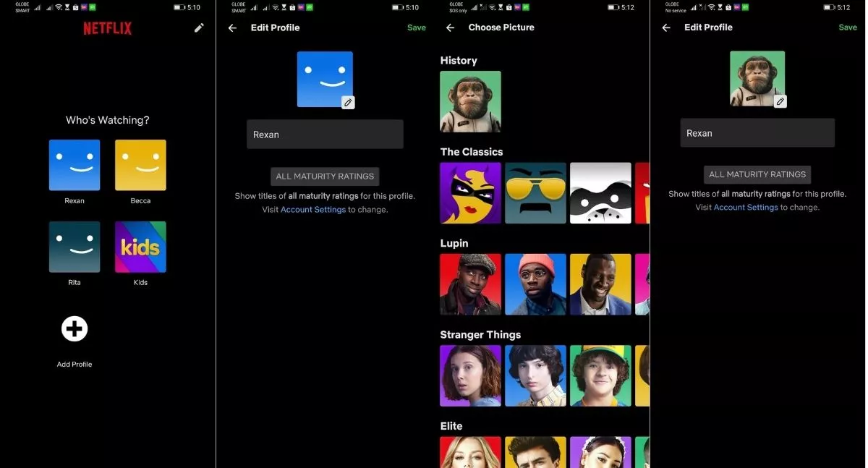The height and width of the screenshot is (468, 868).
Task: Save the profile with chimp avatar
Action: [x=848, y=27]
